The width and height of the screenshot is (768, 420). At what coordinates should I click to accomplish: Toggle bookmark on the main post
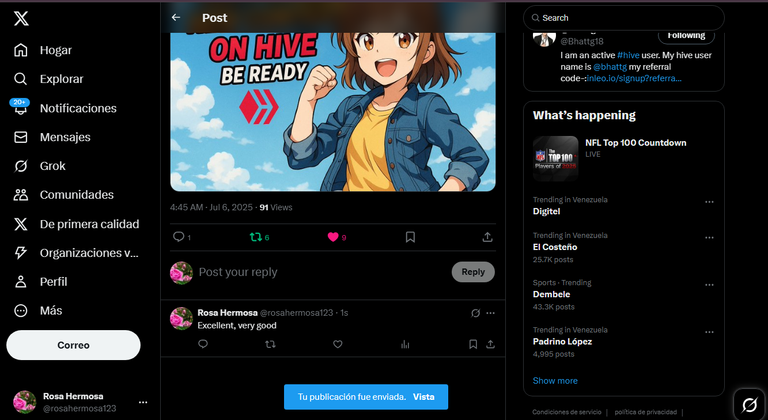(x=410, y=237)
